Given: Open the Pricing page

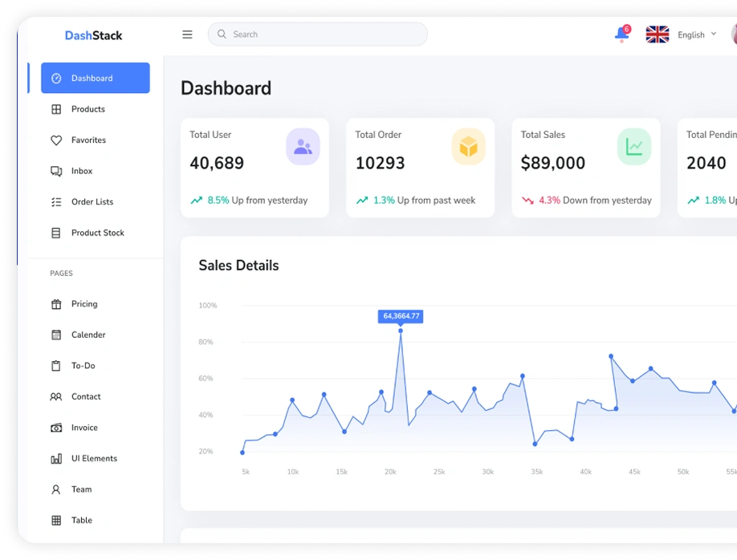Looking at the screenshot, I should pyautogui.click(x=83, y=304).
